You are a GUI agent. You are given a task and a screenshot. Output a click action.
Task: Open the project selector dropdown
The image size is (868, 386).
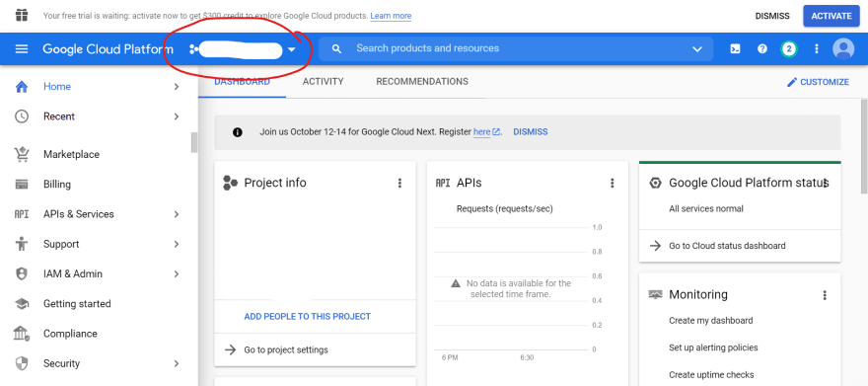pos(243,49)
